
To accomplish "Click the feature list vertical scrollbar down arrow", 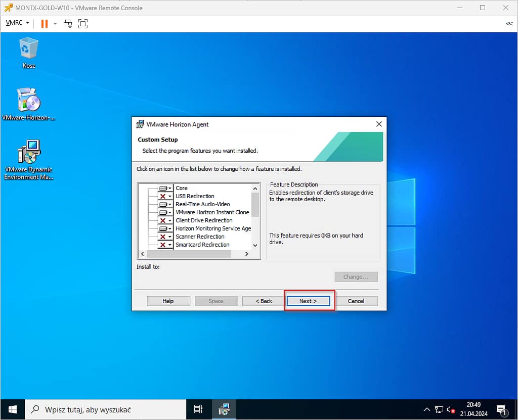I will 255,245.
